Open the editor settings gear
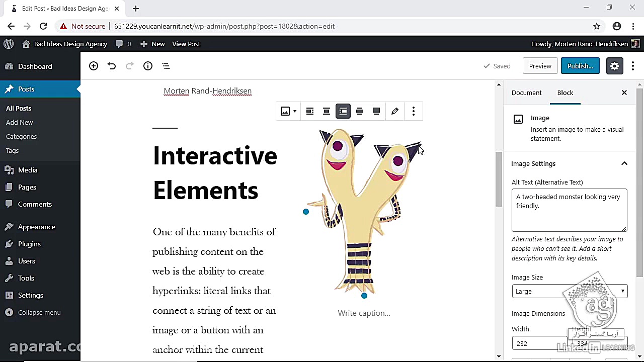 [x=614, y=66]
